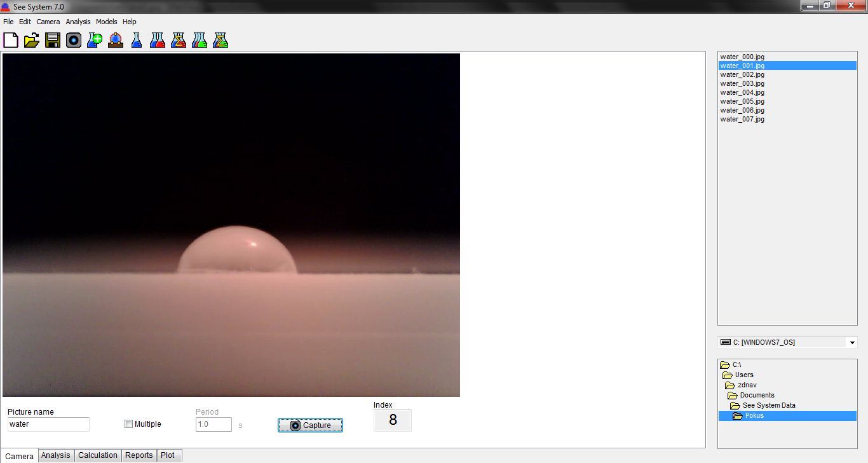Select the See System Data folder
This screenshot has width=868, height=463.
pos(768,405)
